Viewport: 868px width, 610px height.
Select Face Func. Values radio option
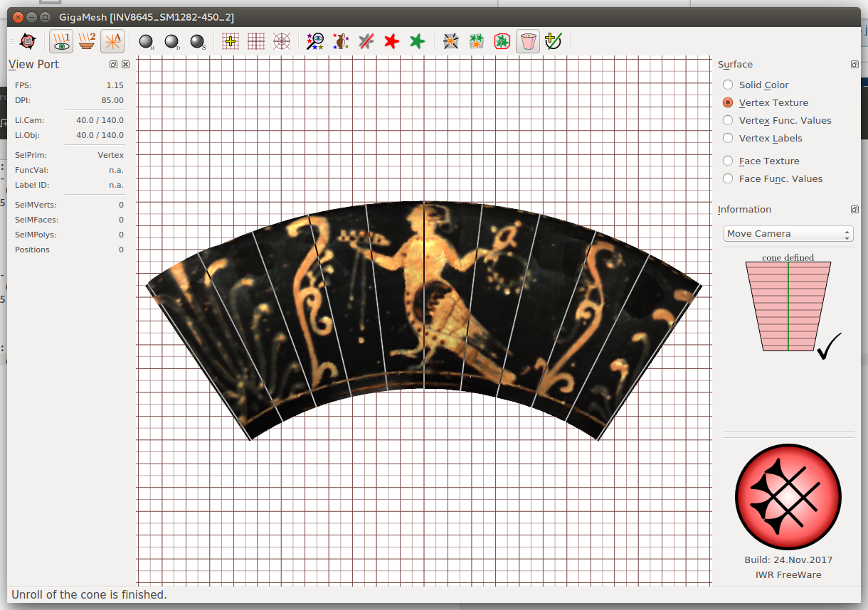[x=728, y=179]
